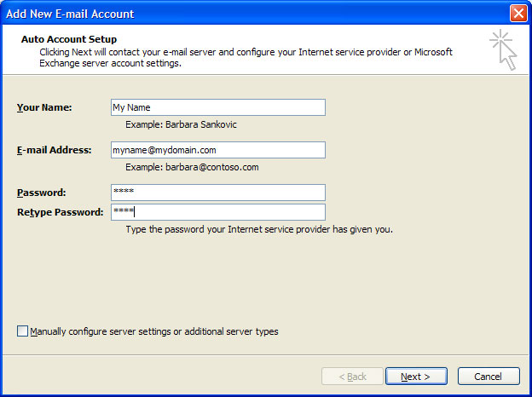Image resolution: width=532 pixels, height=397 pixels.
Task: Click the 'Add New E-mail Account' title bar
Action: point(254,14)
